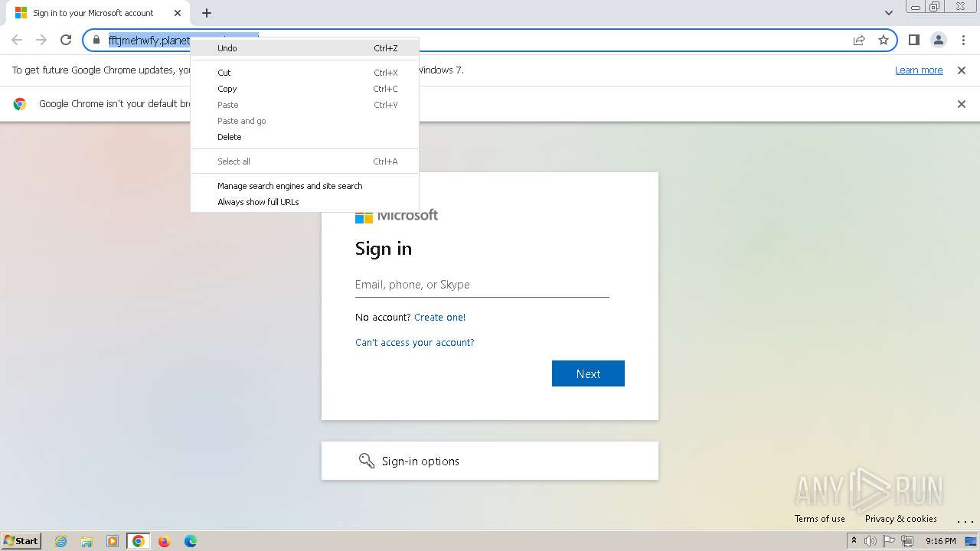Reload the page with the refresh icon
This screenshot has height=551, width=980.
pos(66,40)
